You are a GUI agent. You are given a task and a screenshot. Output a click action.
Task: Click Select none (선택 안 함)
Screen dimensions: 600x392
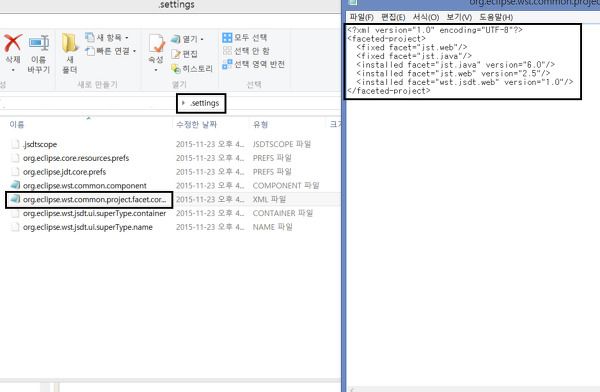(x=246, y=51)
